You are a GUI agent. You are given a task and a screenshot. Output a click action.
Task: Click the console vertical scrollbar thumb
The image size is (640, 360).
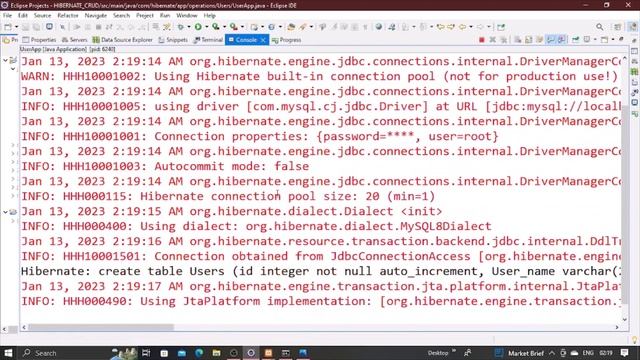625,204
